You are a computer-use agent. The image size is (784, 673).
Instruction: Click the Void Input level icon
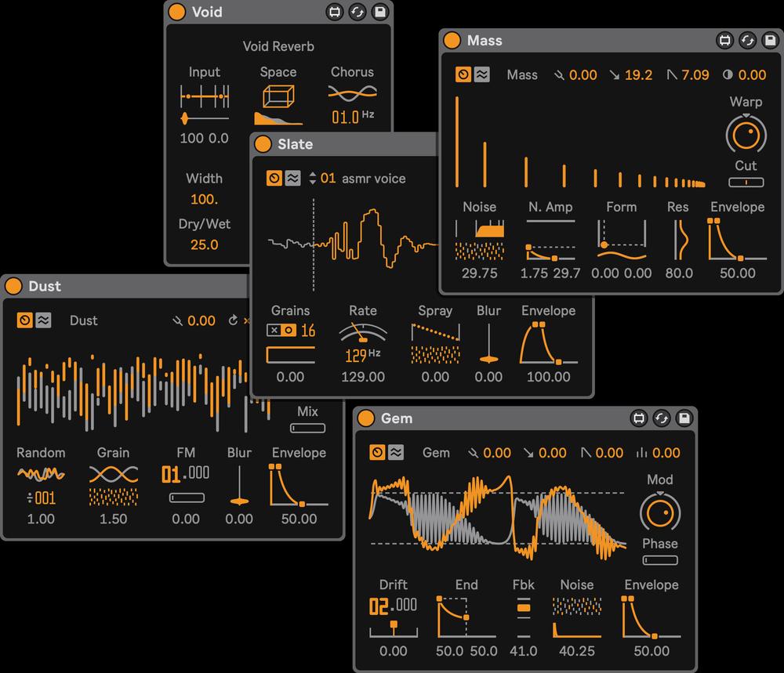[x=205, y=96]
